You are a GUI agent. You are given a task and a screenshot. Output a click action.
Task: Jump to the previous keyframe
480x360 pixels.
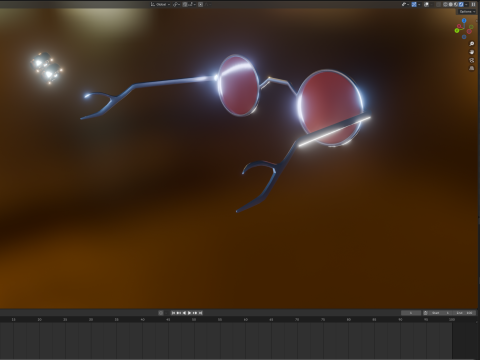tap(179, 313)
